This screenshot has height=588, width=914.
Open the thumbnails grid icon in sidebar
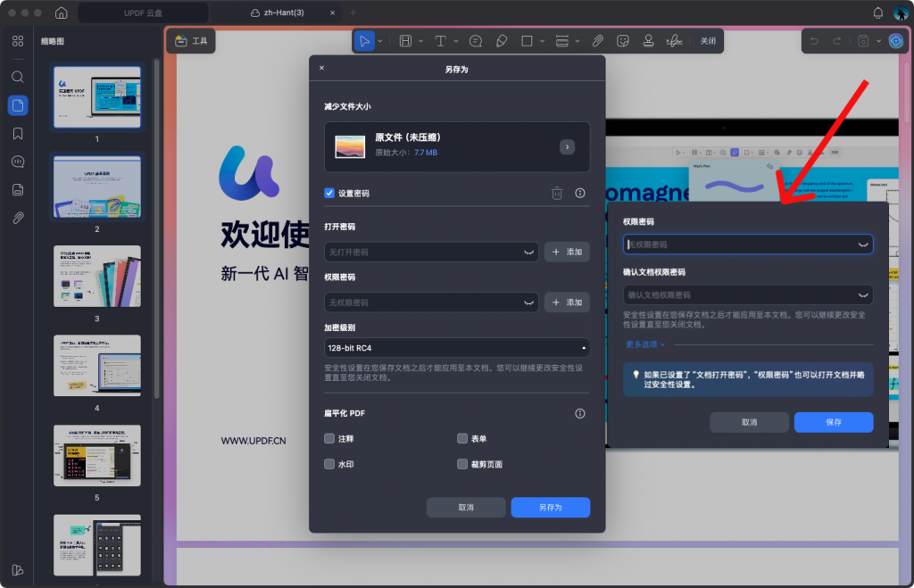coord(18,41)
